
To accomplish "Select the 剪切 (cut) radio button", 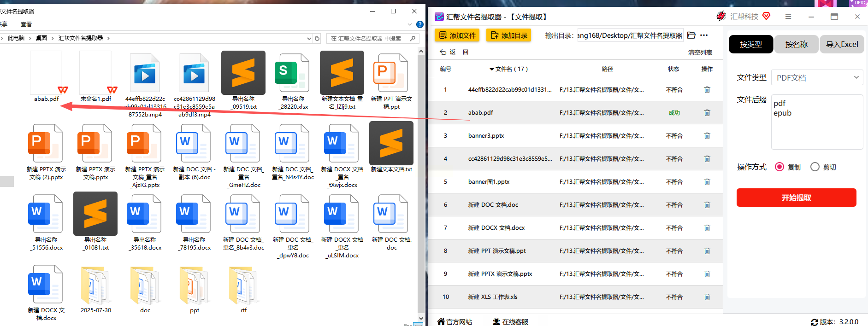I will tap(815, 167).
